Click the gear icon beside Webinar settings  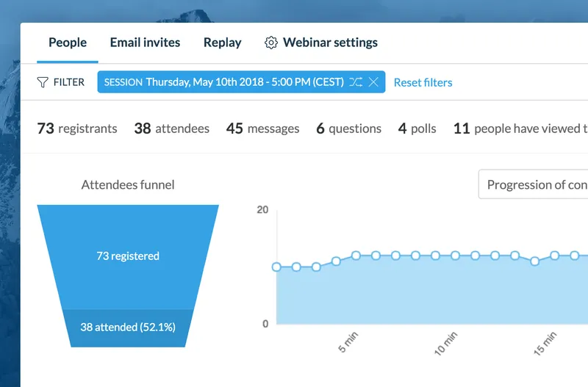(x=271, y=43)
